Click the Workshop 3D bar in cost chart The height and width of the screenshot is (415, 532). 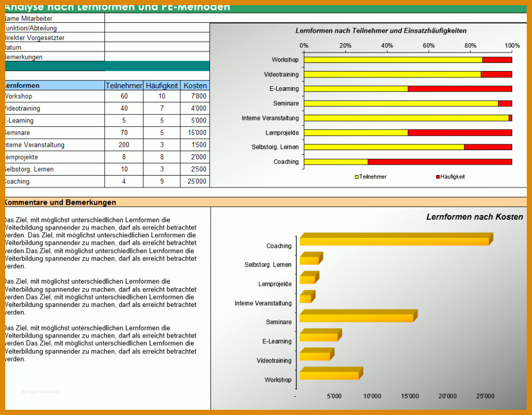coord(331,373)
